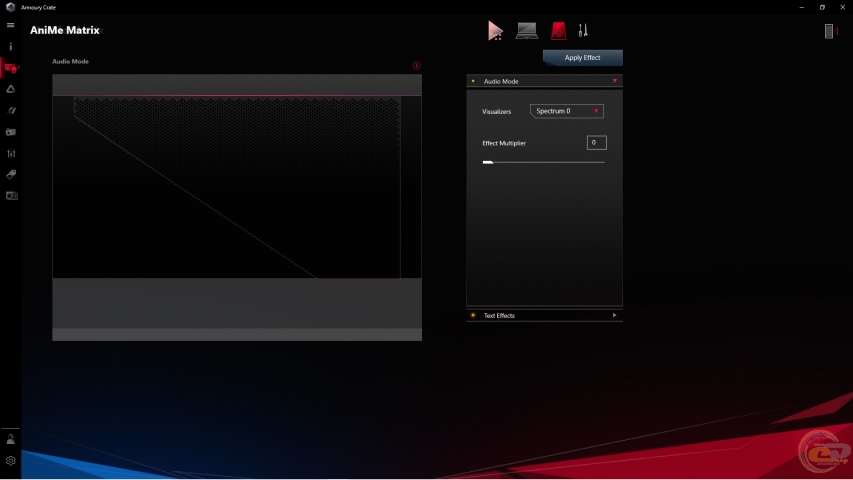Click the 'Visualizers' label
Image resolution: width=853 pixels, height=480 pixels.
497,112
